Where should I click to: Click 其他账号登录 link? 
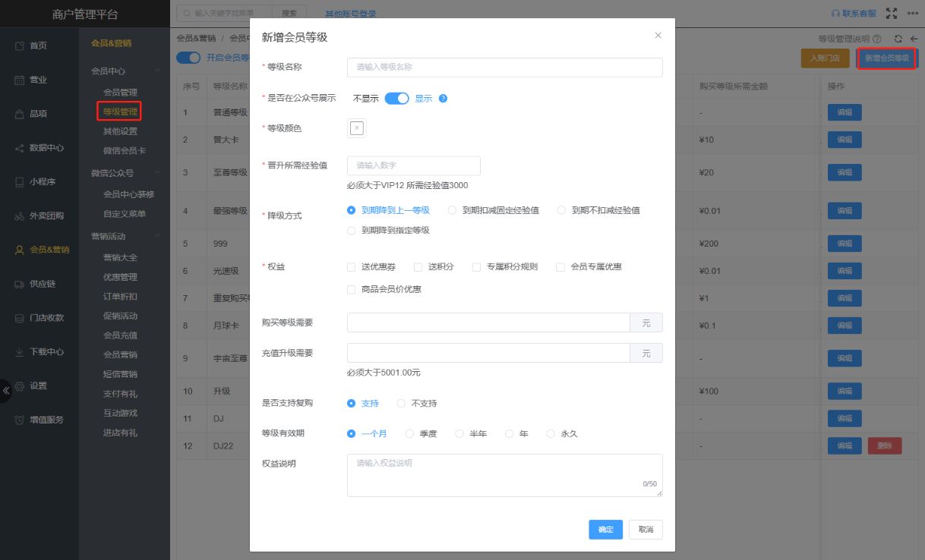[x=350, y=14]
